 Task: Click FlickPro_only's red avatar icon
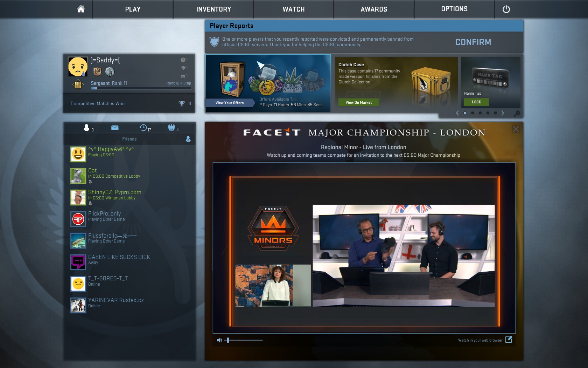pyautogui.click(x=78, y=219)
